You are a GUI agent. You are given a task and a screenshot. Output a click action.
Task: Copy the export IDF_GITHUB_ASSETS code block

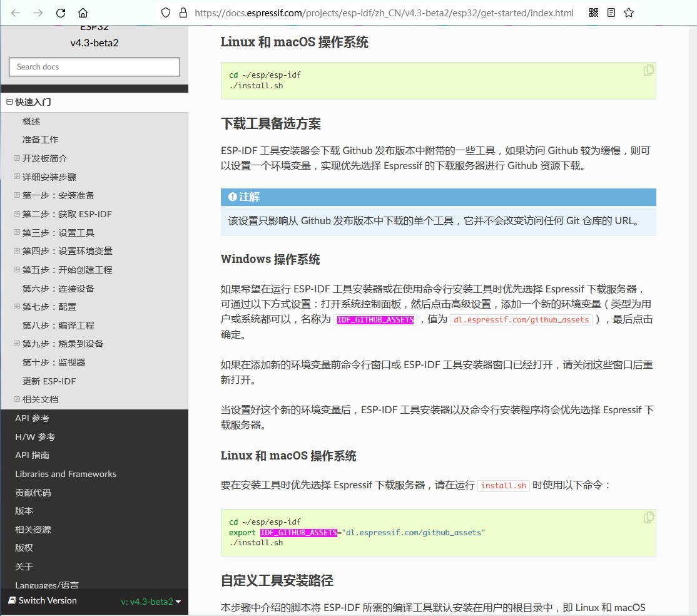[x=649, y=517]
